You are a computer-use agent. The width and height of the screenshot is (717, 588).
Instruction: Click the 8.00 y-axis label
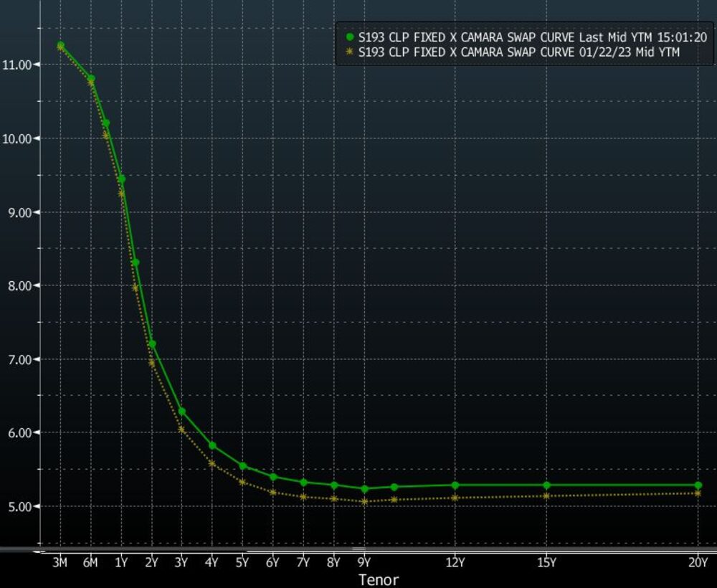click(x=19, y=285)
